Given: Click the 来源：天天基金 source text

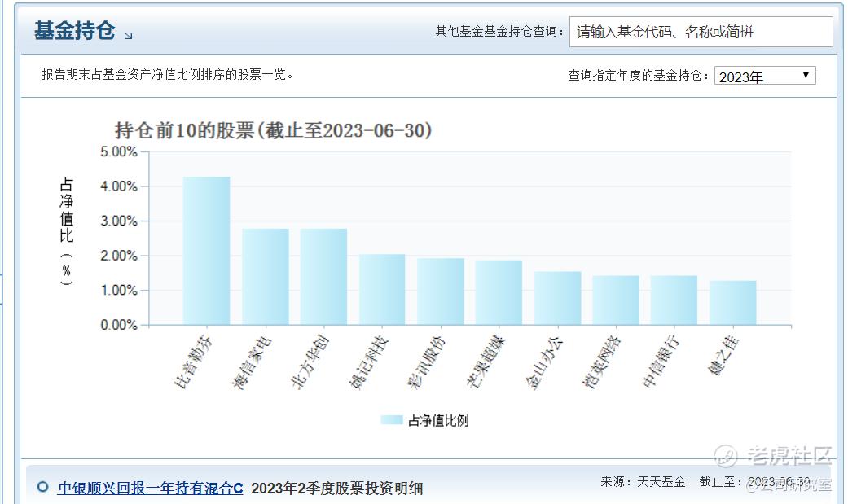Looking at the screenshot, I should click(x=643, y=481).
